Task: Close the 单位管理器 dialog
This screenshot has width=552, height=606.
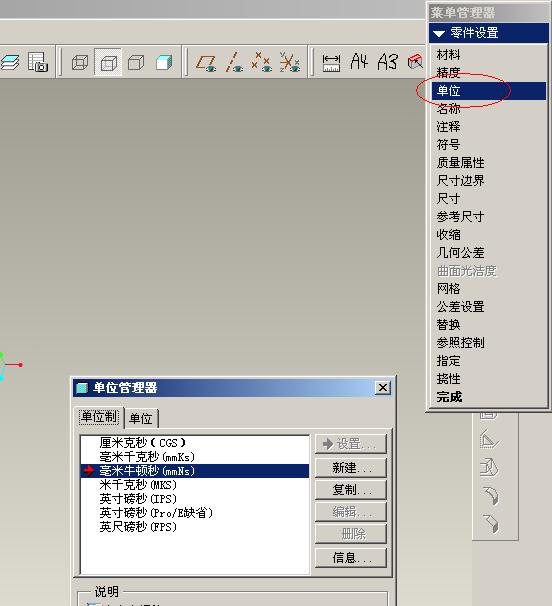Action: click(383, 388)
